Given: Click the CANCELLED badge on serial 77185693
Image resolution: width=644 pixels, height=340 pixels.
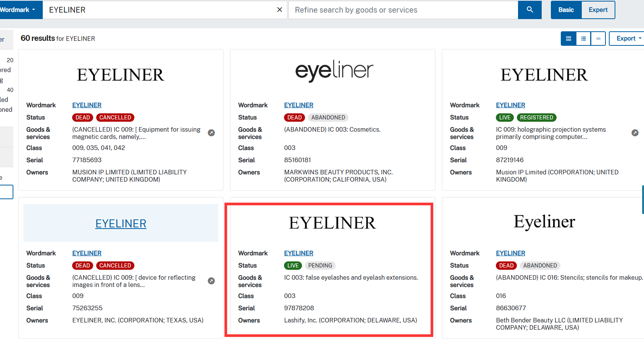Looking at the screenshot, I should (115, 118).
